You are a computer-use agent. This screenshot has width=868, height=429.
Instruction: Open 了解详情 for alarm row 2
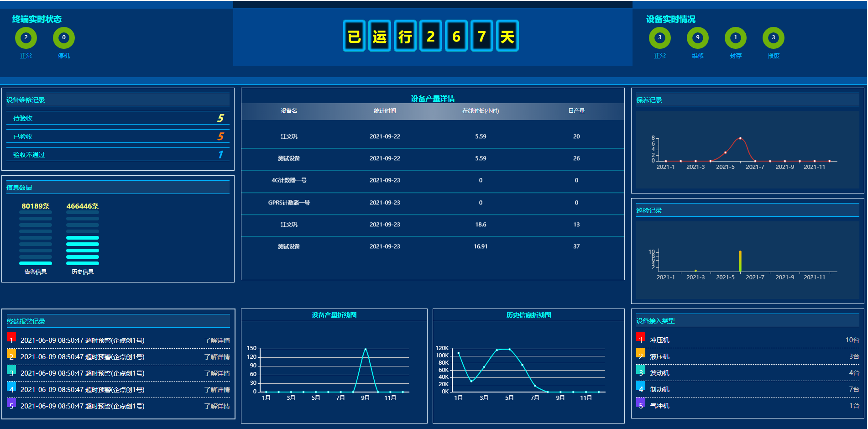tap(217, 357)
